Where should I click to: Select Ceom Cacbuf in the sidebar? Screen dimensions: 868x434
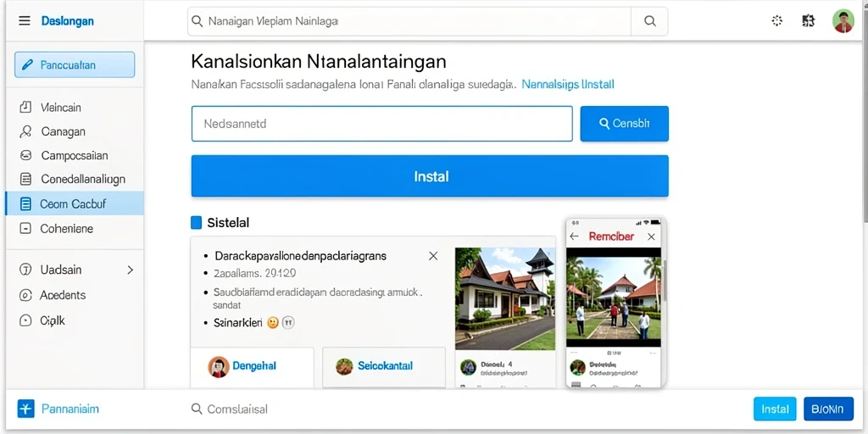coord(75,203)
